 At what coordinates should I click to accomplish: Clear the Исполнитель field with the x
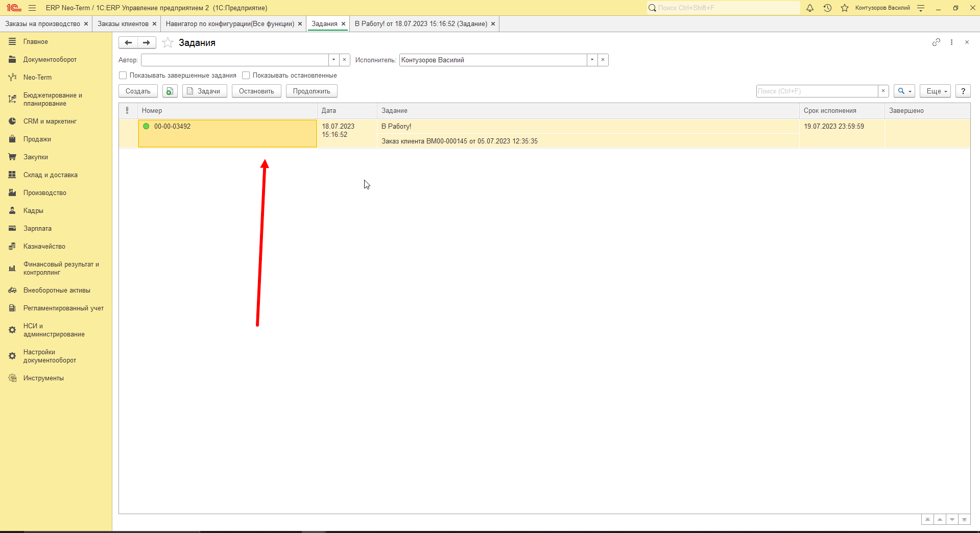(x=603, y=60)
